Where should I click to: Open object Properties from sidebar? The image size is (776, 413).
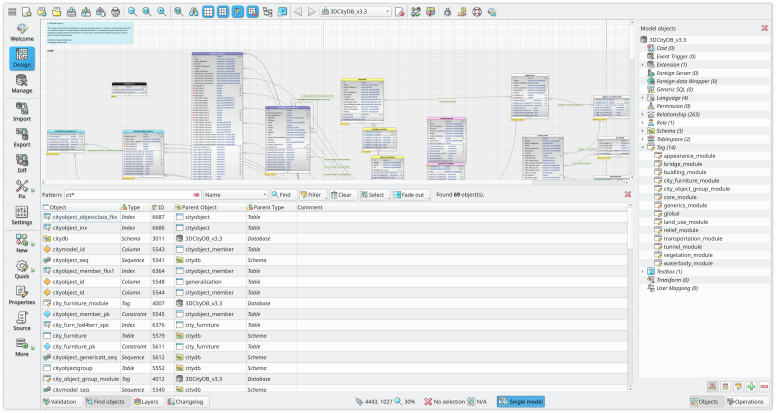click(22, 295)
